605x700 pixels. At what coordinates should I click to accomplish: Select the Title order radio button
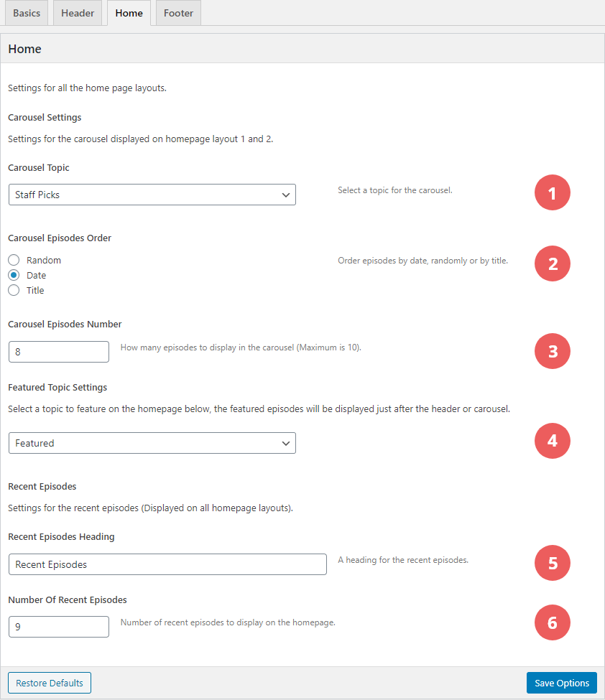click(14, 290)
